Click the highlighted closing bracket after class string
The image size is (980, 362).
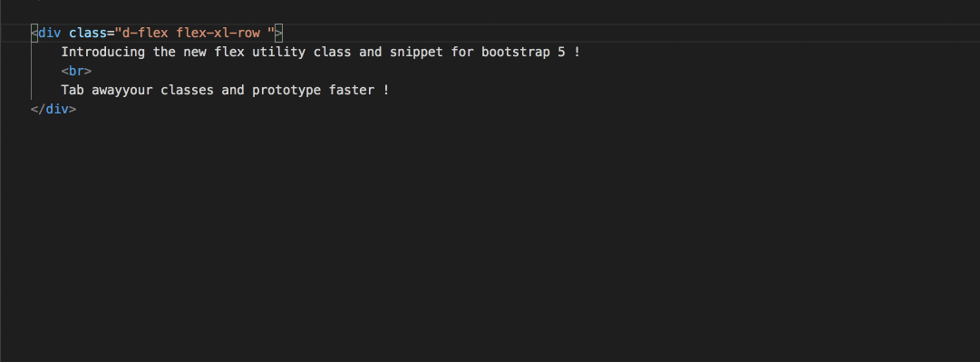pyautogui.click(x=279, y=33)
